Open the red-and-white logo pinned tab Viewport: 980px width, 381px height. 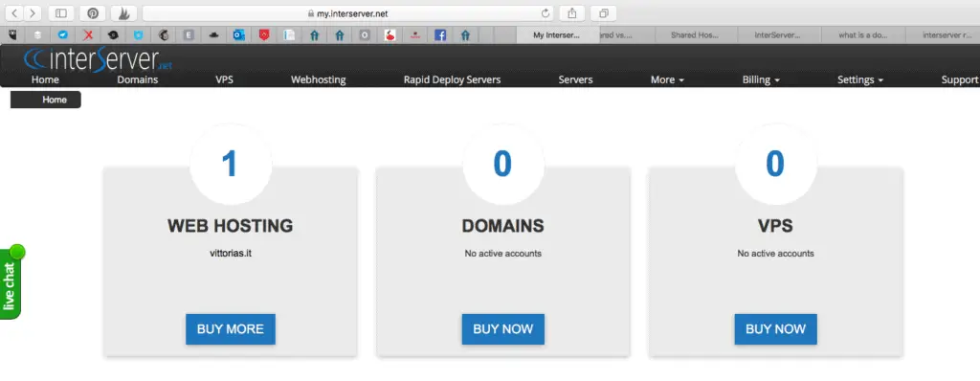(390, 35)
